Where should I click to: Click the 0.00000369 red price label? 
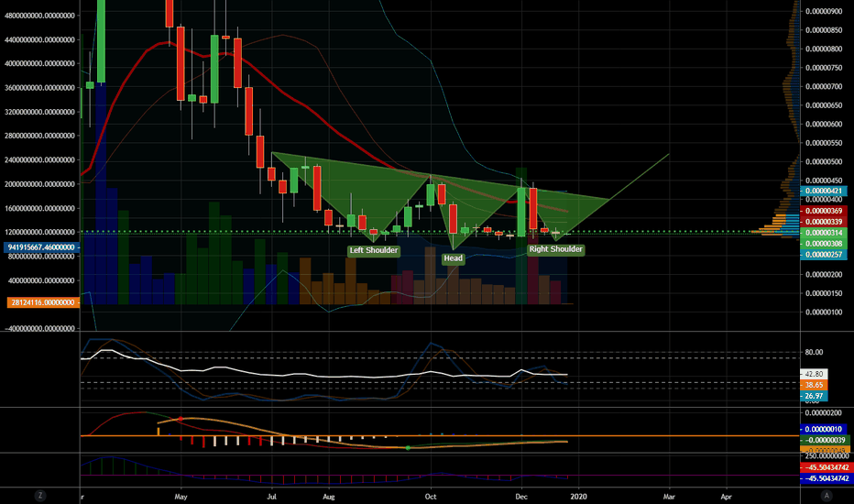point(824,211)
